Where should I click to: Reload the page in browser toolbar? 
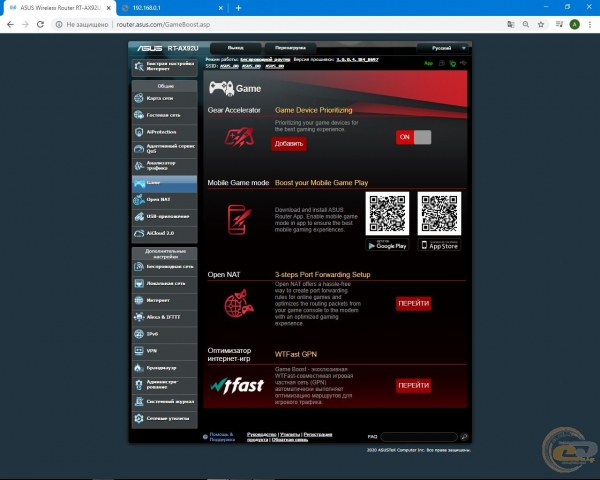click(40, 24)
